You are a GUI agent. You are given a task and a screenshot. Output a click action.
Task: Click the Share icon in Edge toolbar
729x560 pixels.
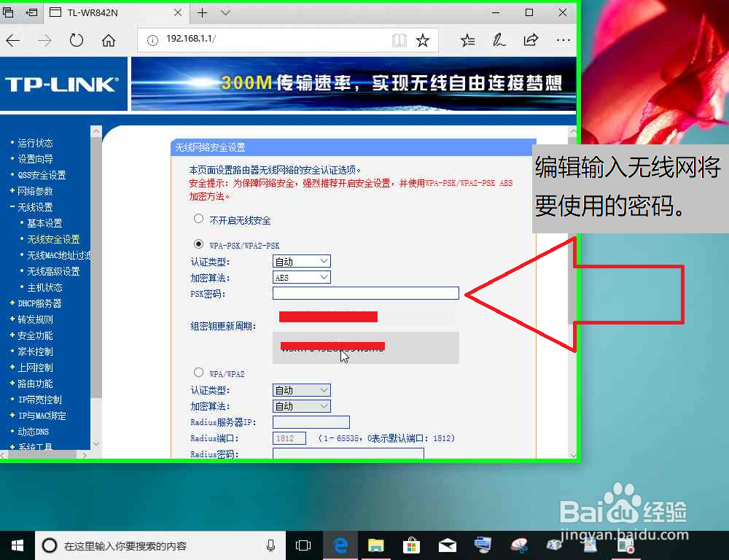531,41
